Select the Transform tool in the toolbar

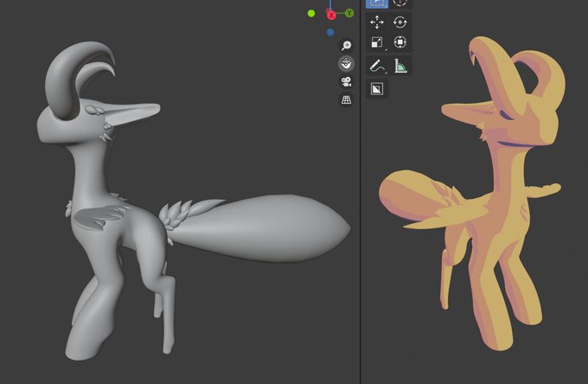400,42
